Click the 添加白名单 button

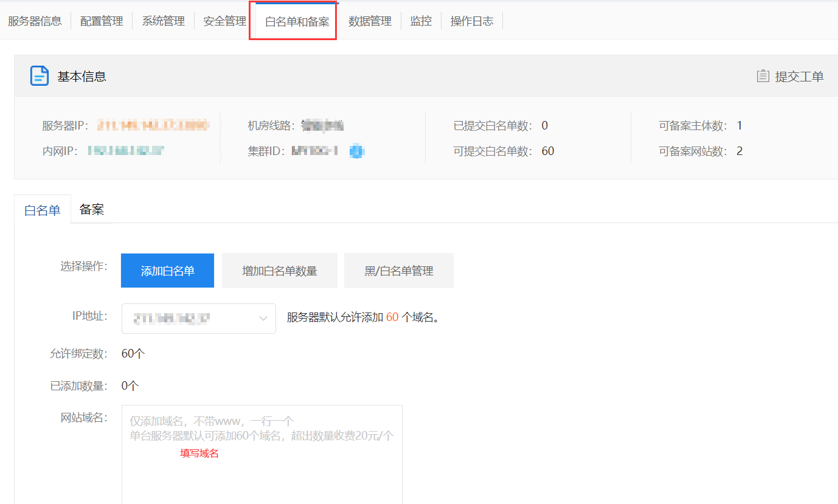[168, 271]
